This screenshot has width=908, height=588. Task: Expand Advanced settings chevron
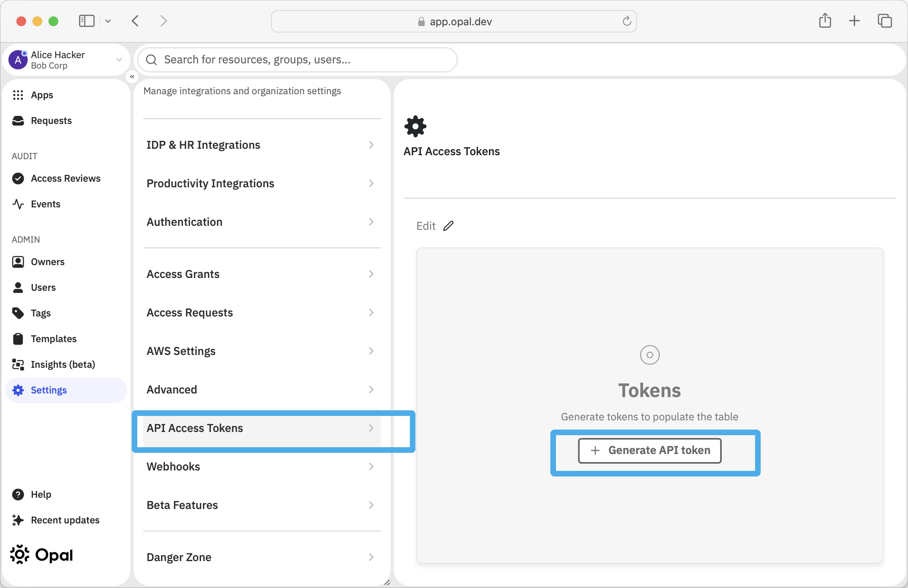coord(371,389)
